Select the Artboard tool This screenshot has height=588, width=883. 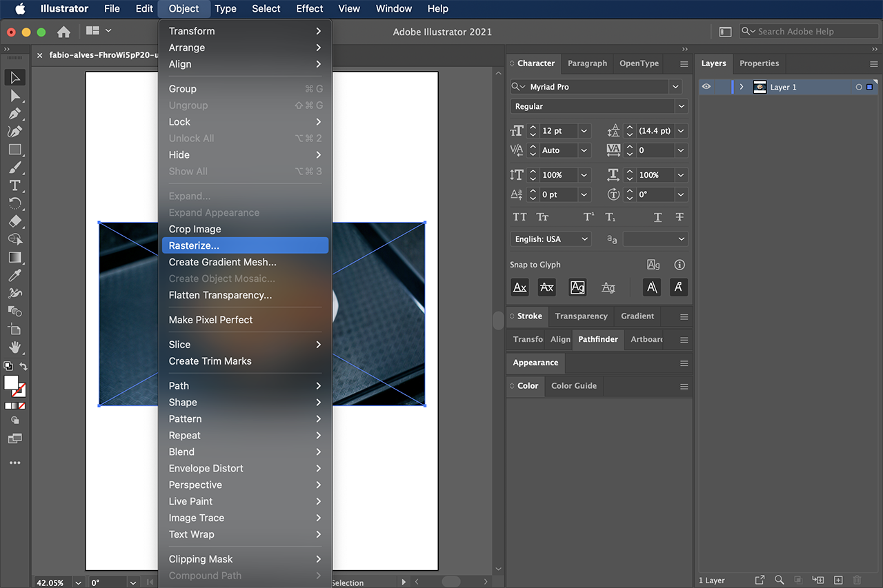15,330
